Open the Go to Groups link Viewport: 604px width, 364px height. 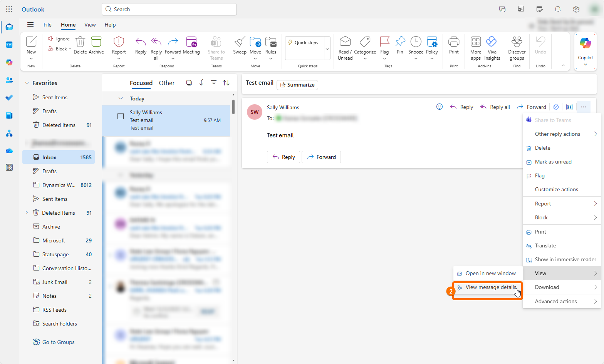coord(58,342)
